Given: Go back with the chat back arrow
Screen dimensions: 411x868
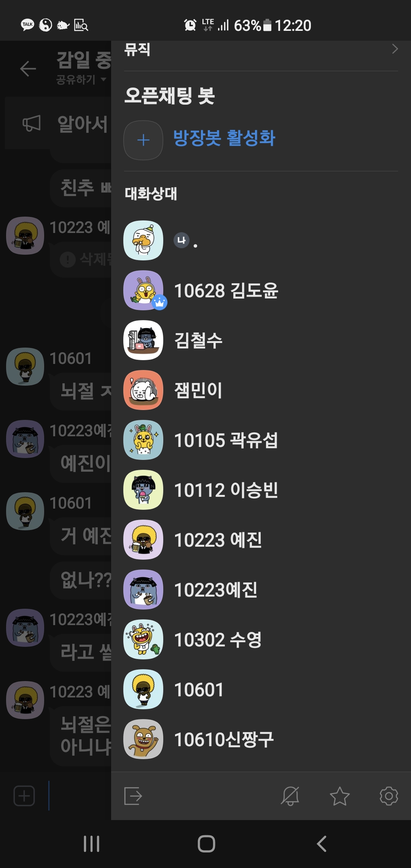Looking at the screenshot, I should coord(28,69).
